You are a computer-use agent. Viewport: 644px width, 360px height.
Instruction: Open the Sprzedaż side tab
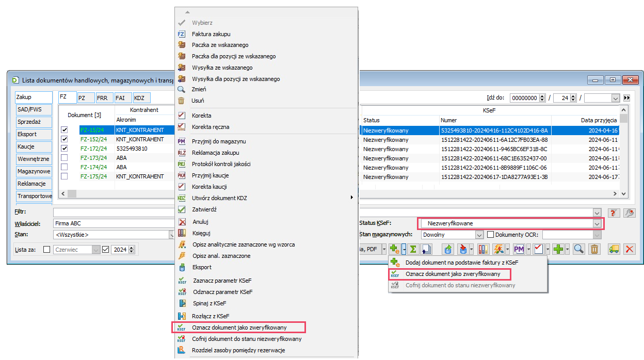point(34,122)
